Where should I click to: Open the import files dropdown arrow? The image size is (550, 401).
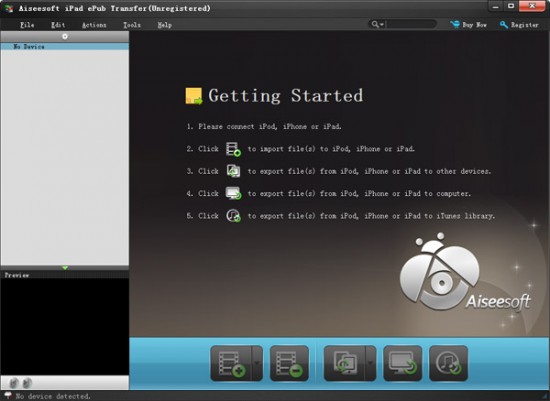point(257,363)
